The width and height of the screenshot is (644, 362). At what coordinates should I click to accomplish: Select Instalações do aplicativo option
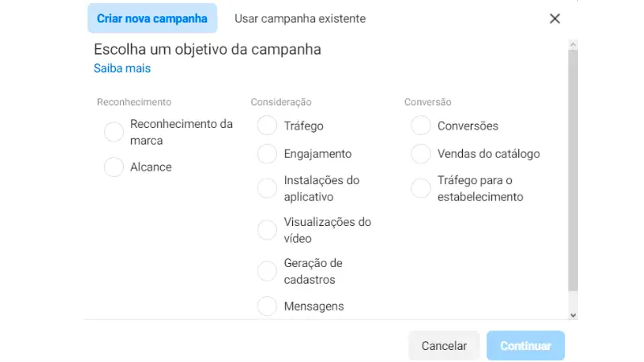pos(267,188)
